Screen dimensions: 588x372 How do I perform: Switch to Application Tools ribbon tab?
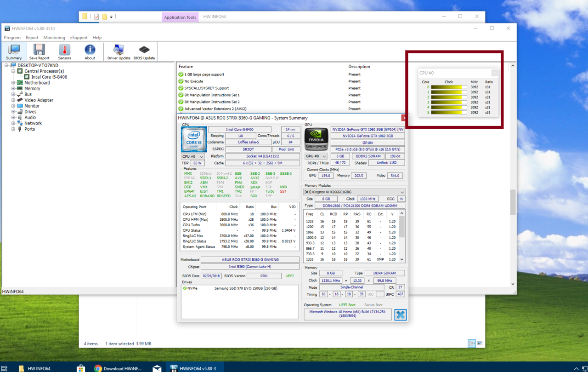click(x=180, y=17)
